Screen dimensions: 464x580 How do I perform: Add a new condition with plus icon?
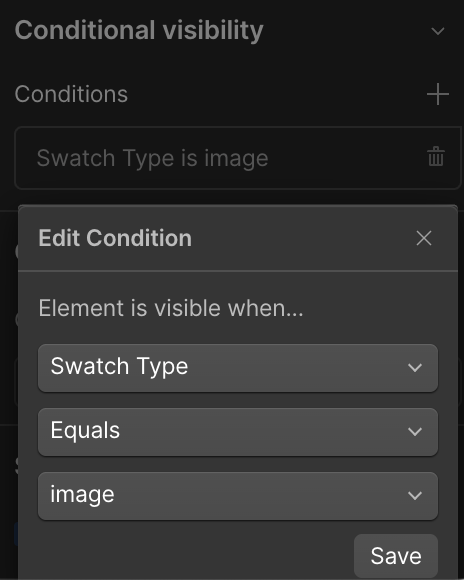click(438, 94)
